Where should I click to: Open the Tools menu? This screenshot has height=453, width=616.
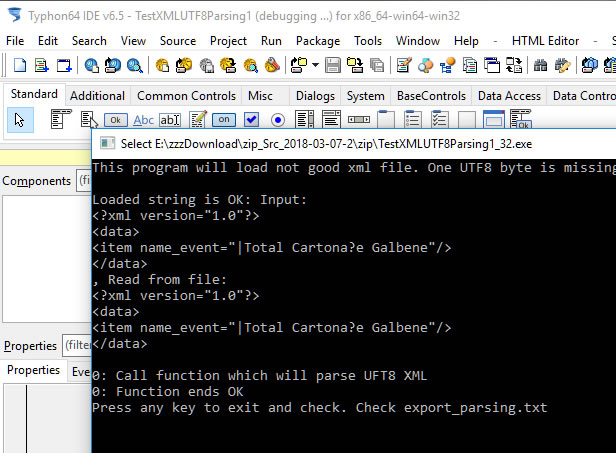tap(368, 41)
